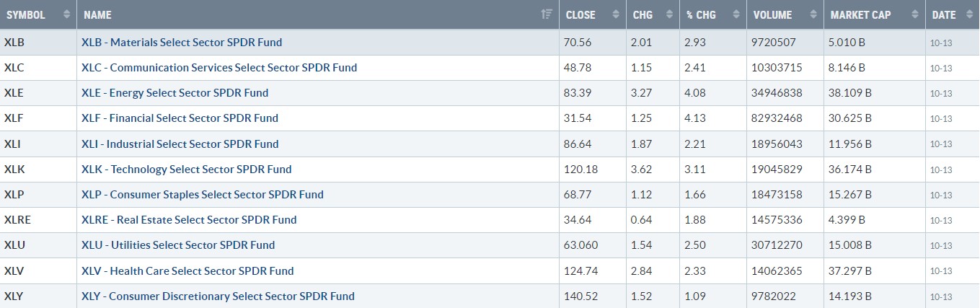The height and width of the screenshot is (308, 980).
Task: Click the XLU symbol cell
Action: pos(13,245)
